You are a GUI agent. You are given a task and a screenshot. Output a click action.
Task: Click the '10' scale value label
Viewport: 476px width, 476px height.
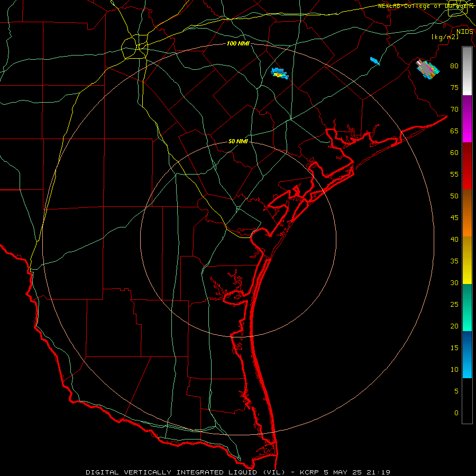[x=454, y=370]
